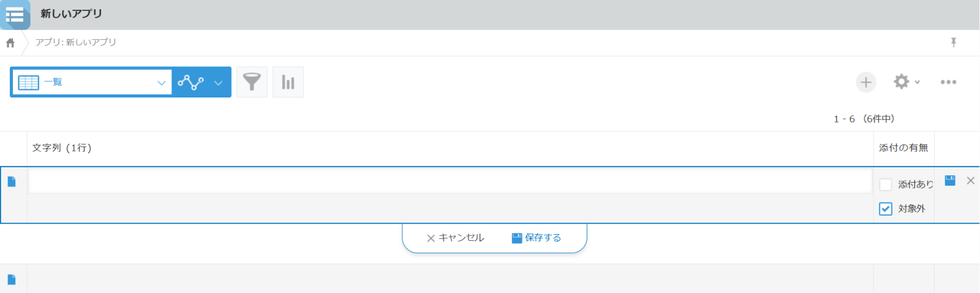Open the three-dot options menu
Viewport: 980px width, 293px height.
click(x=948, y=82)
